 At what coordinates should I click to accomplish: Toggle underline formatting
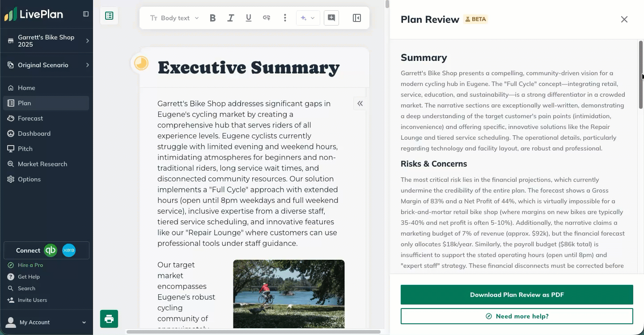[x=248, y=18]
